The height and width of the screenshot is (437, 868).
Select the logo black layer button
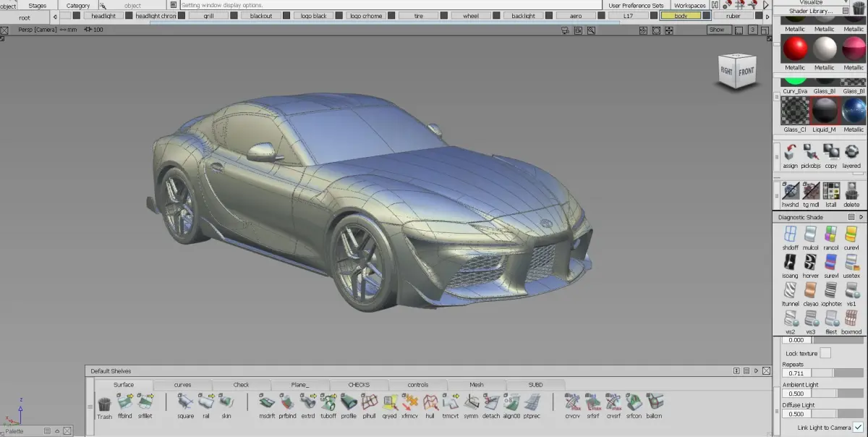coord(314,16)
